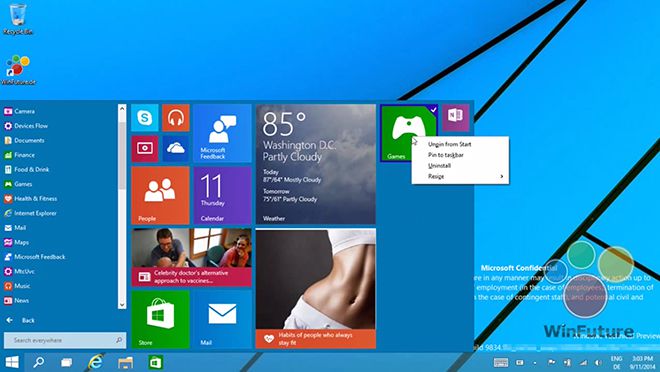The width and height of the screenshot is (660, 372).
Task: Open the Skype tile
Action: coord(145,118)
